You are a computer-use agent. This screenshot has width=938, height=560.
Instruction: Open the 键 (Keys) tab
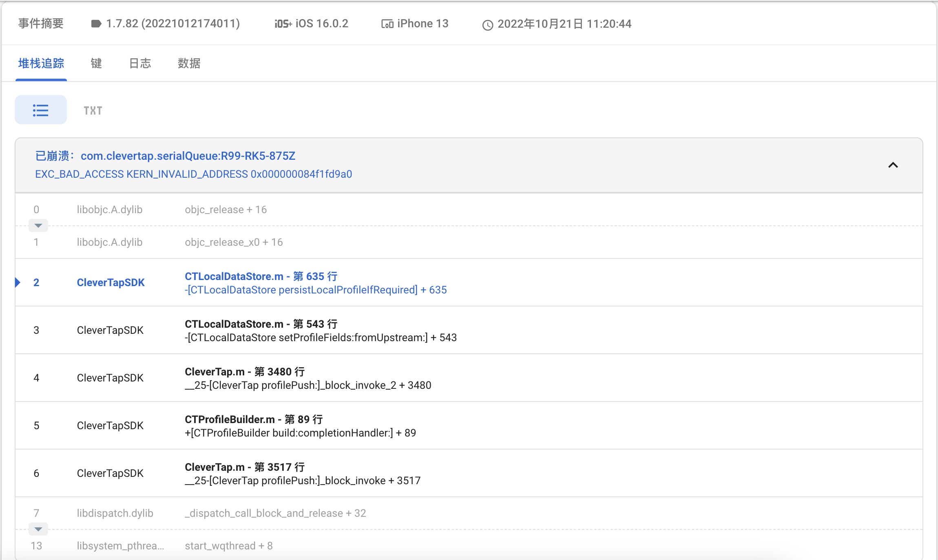96,63
